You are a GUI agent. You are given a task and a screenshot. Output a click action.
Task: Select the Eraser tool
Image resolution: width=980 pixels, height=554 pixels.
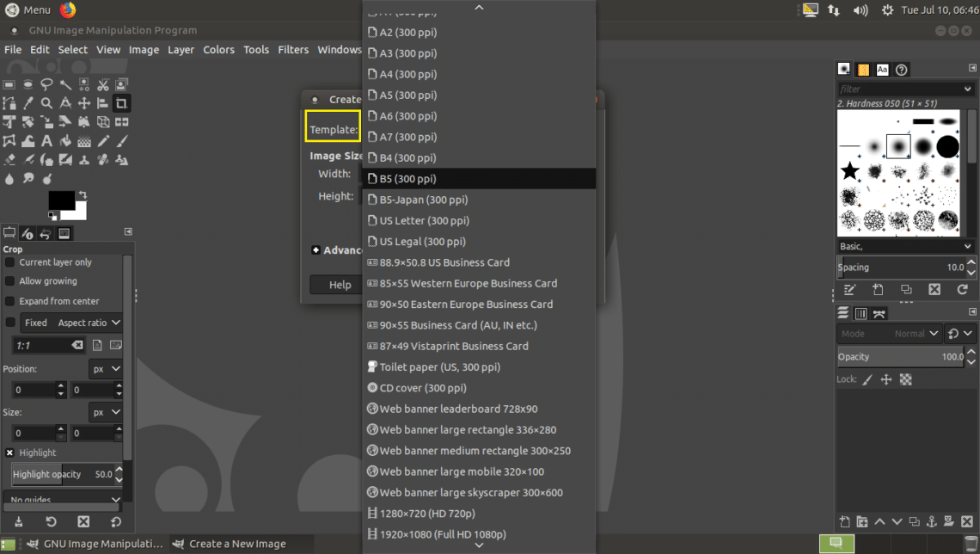click(x=9, y=160)
